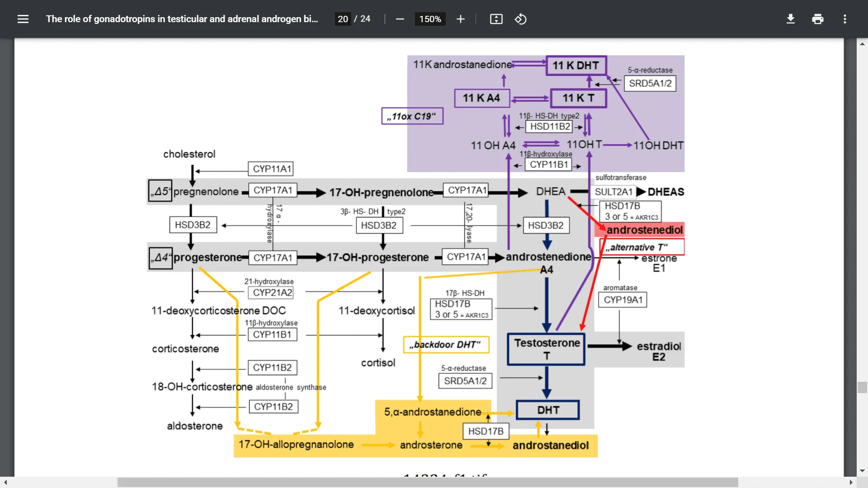Print the document
Viewport: 868px width, 488px height.
pyautogui.click(x=817, y=19)
